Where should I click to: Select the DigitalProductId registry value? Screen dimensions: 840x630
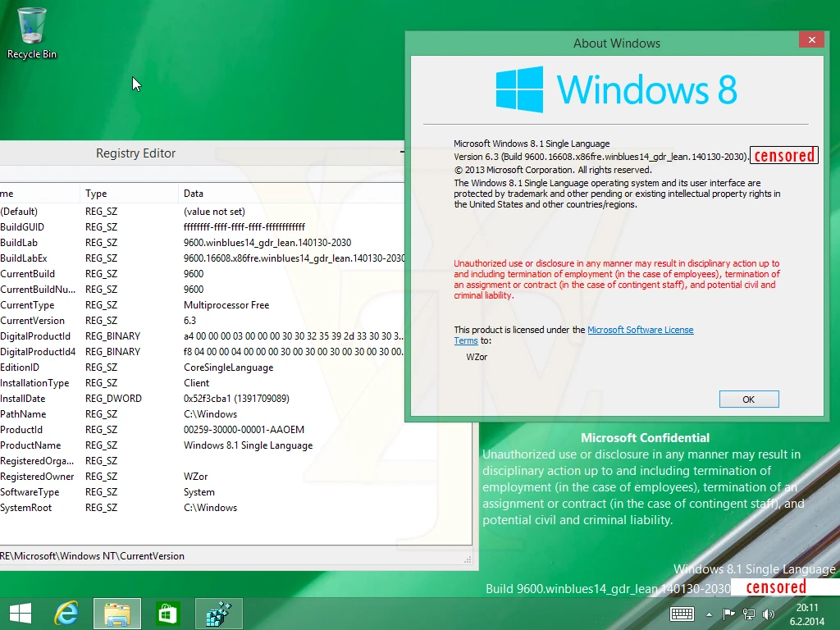39,336
